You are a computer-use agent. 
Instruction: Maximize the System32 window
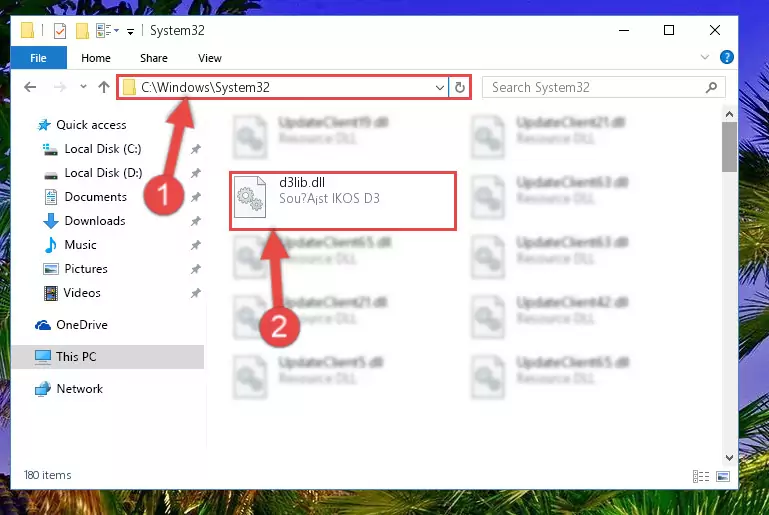tap(668, 30)
